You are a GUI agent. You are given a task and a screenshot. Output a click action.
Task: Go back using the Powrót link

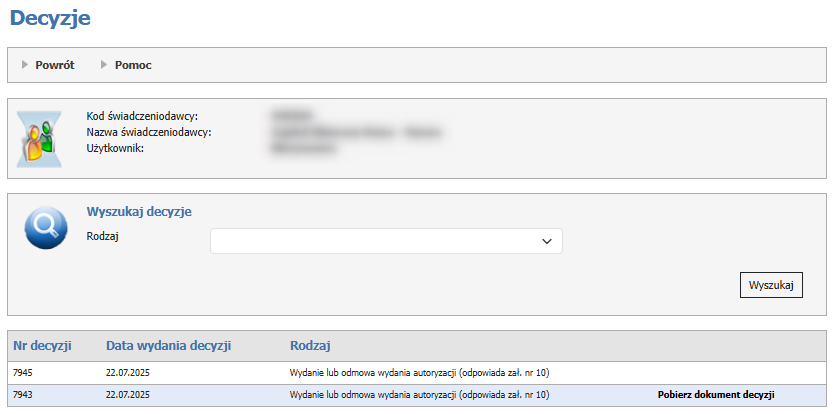tap(55, 65)
